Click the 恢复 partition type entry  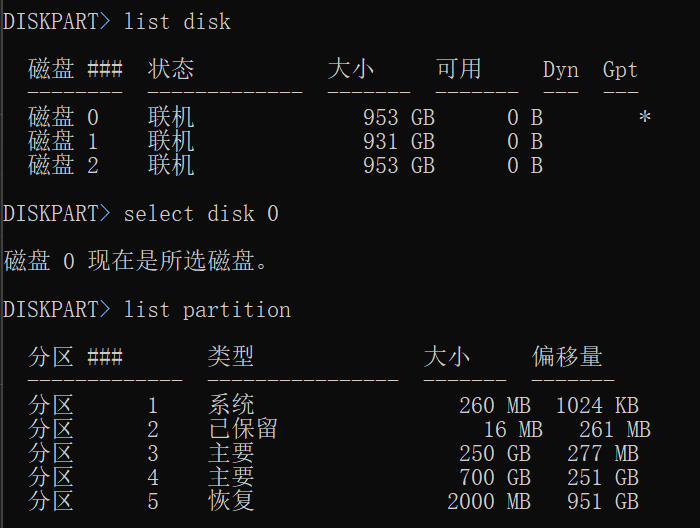click(231, 502)
